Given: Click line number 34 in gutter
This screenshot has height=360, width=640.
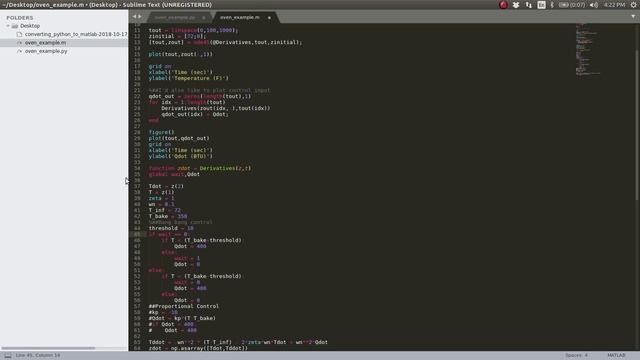Looking at the screenshot, I should coord(137,168).
